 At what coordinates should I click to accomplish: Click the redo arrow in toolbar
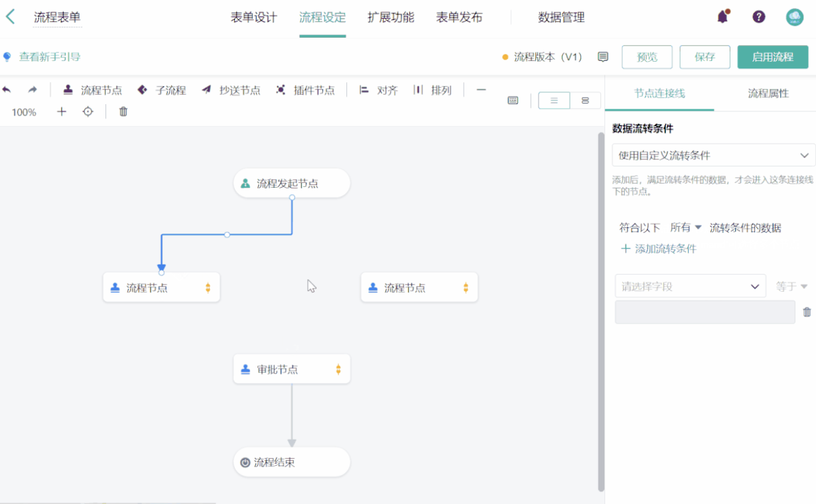click(x=32, y=90)
